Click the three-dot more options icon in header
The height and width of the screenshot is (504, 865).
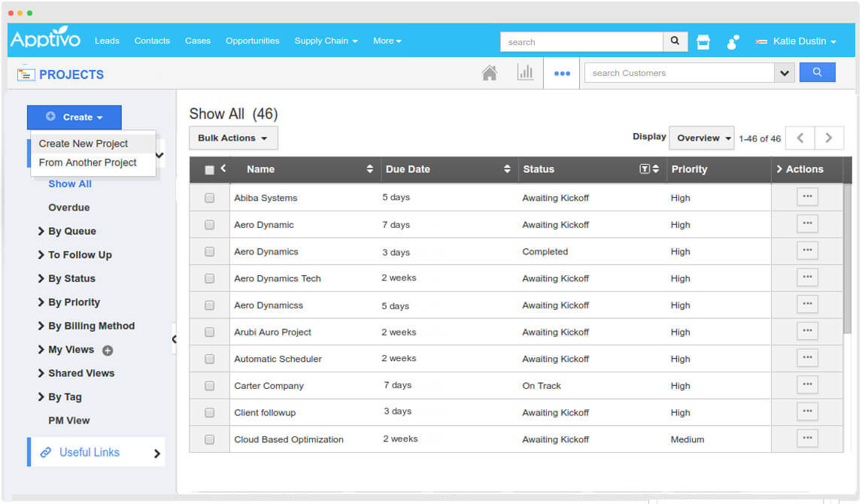click(x=562, y=74)
